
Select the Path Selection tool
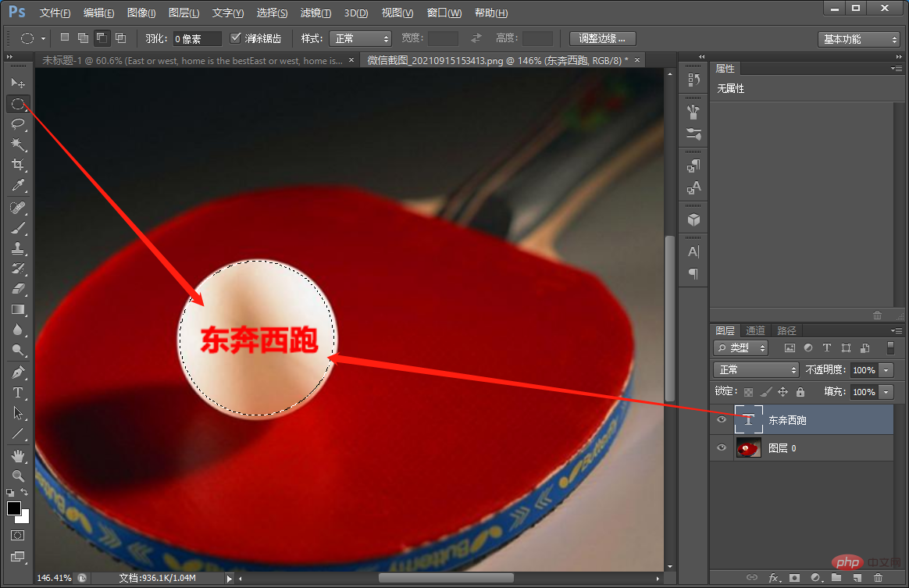coord(18,413)
